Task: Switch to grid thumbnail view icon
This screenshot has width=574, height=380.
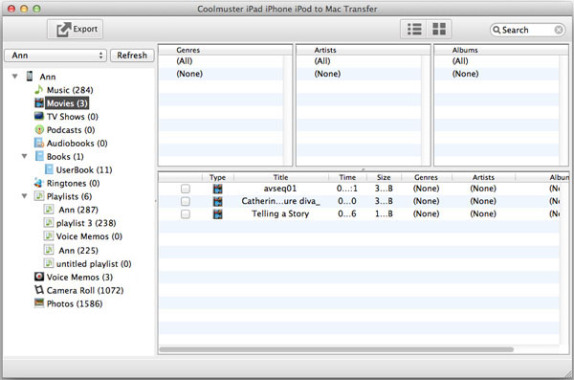Action: (x=439, y=29)
